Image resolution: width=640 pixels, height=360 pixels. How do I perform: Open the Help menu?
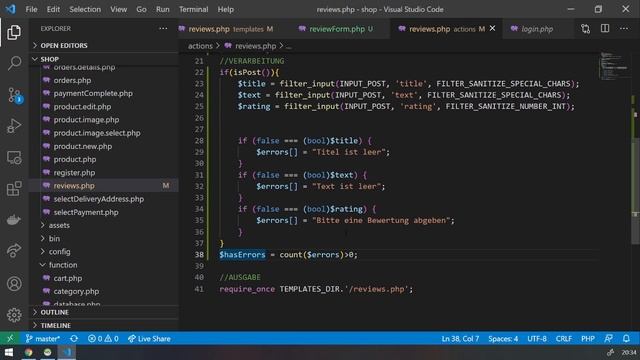[225, 9]
